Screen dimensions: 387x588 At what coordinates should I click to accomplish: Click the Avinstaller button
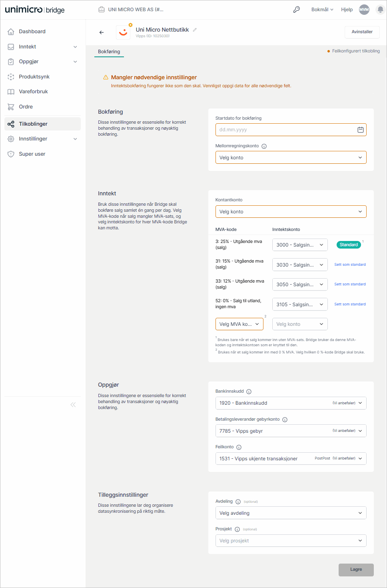pyautogui.click(x=362, y=32)
